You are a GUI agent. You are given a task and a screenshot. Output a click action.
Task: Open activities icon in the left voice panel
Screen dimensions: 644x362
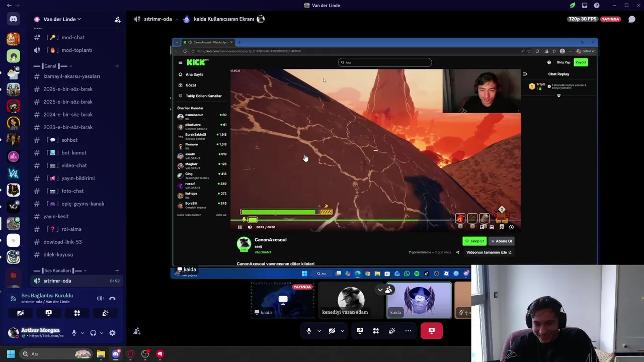77,313
